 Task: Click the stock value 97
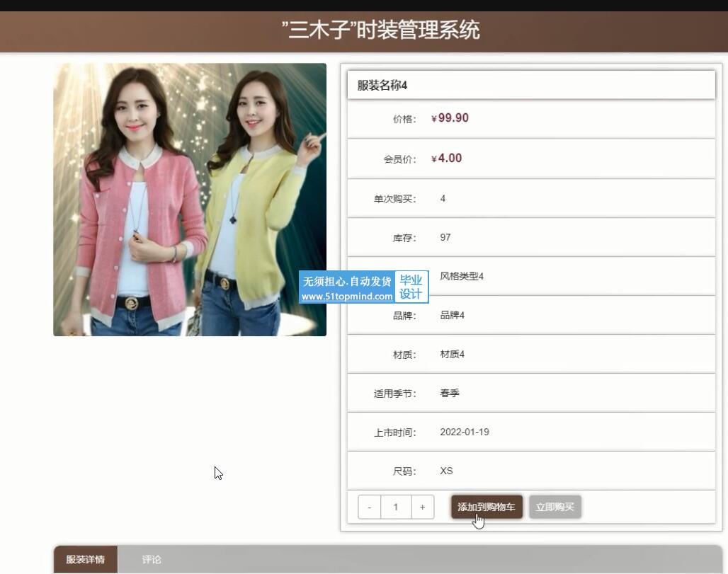point(445,238)
